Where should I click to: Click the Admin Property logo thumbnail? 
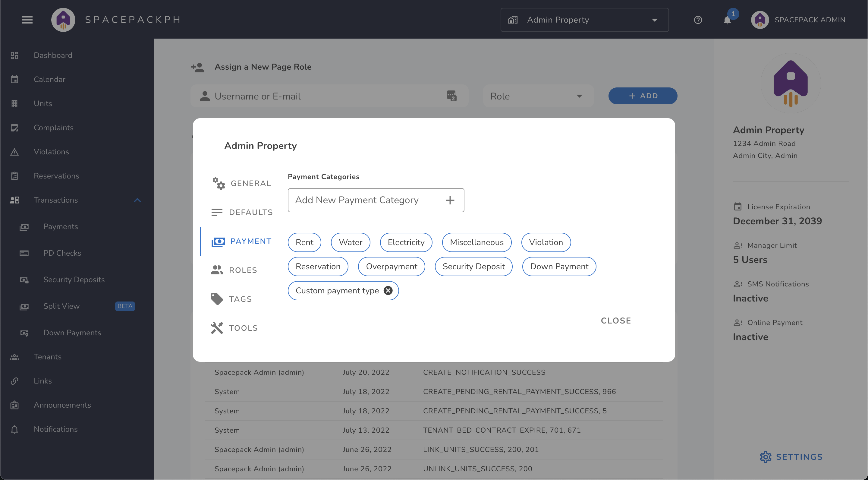coord(791,83)
